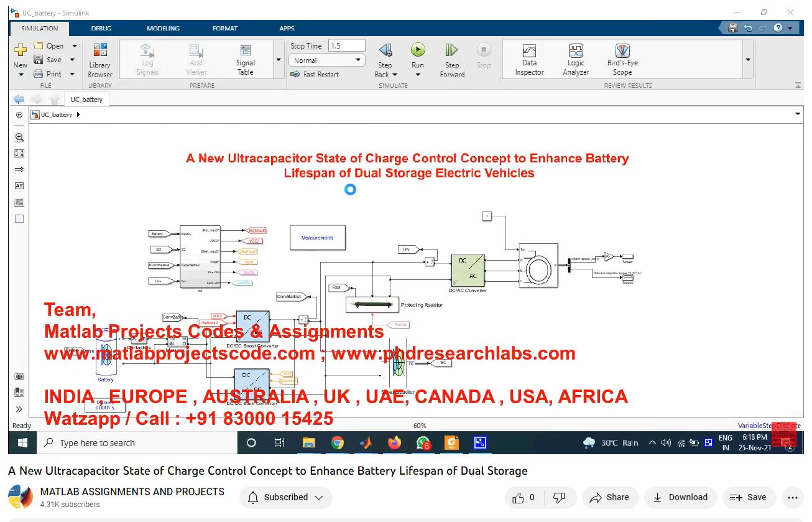Select the Zoom tool in left palette

(x=19, y=137)
